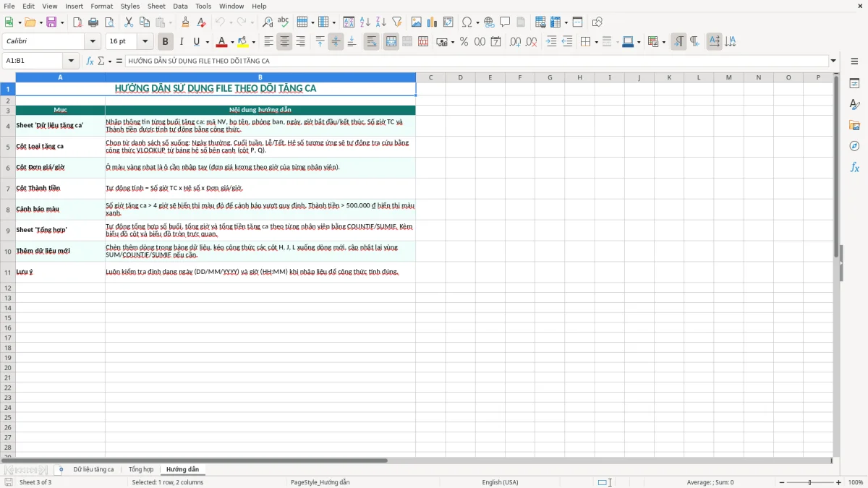Viewport: 868px width, 488px height.
Task: Activate the Clone Formatting paintbrush
Action: coord(185,22)
